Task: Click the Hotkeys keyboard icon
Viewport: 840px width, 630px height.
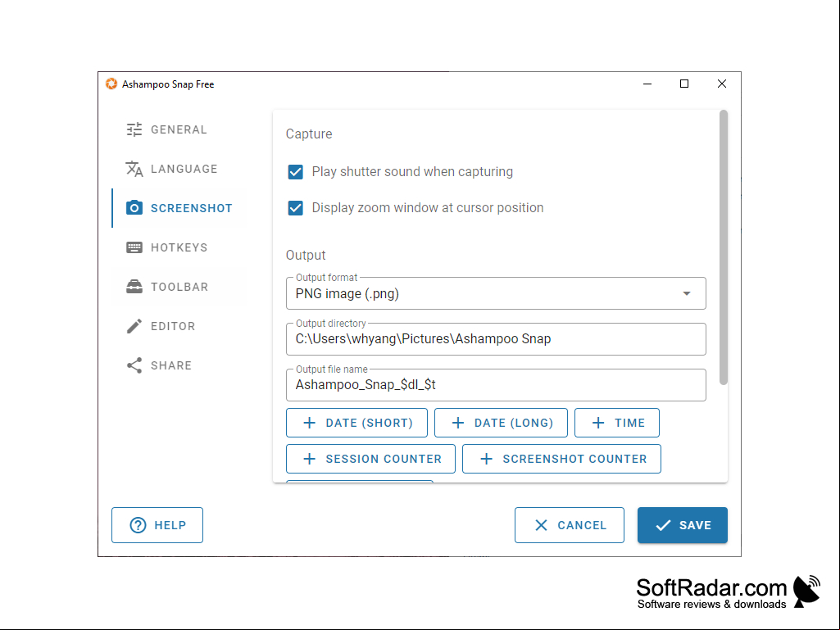Action: [134, 247]
